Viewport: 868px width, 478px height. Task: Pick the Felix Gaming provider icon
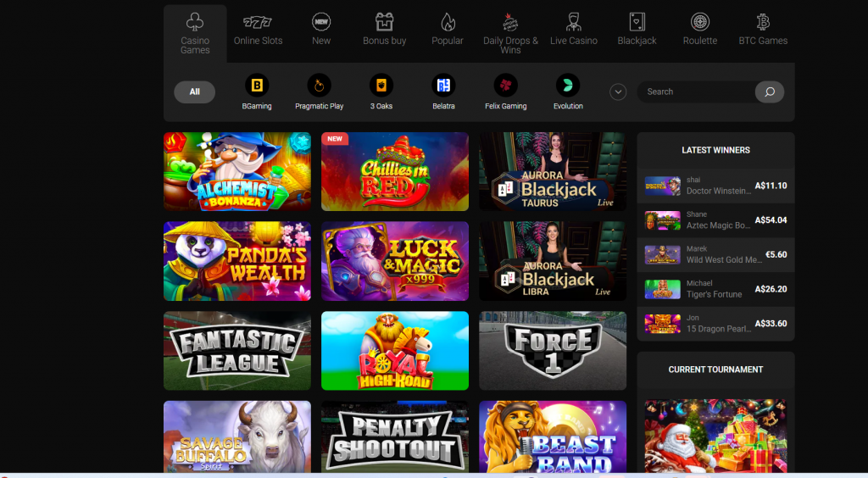(505, 86)
